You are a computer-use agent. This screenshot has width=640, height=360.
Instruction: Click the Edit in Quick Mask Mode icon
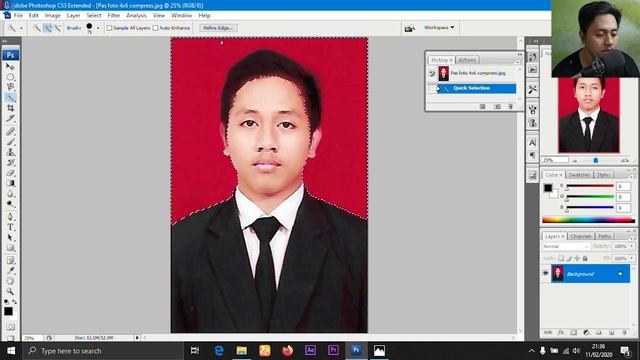coord(10,327)
